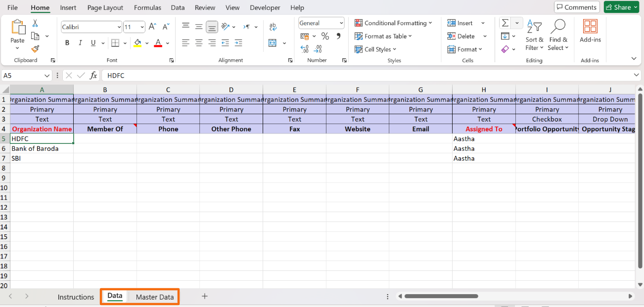Image resolution: width=644 pixels, height=307 pixels.
Task: Toggle Bold formatting
Action: pos(67,43)
